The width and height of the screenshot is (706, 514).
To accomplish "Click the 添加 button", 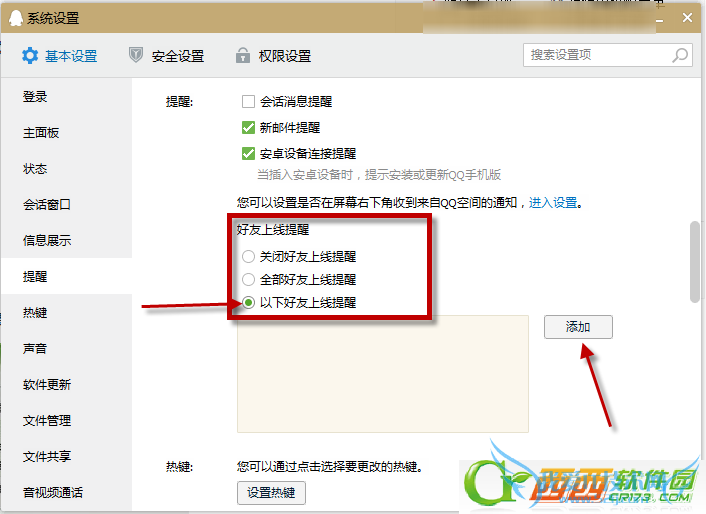I will pyautogui.click(x=578, y=327).
